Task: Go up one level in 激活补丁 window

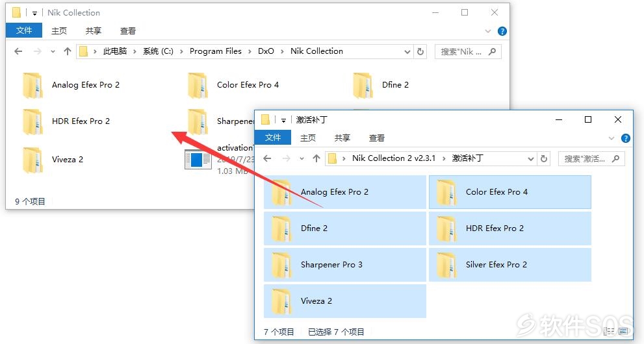Action: [316, 158]
